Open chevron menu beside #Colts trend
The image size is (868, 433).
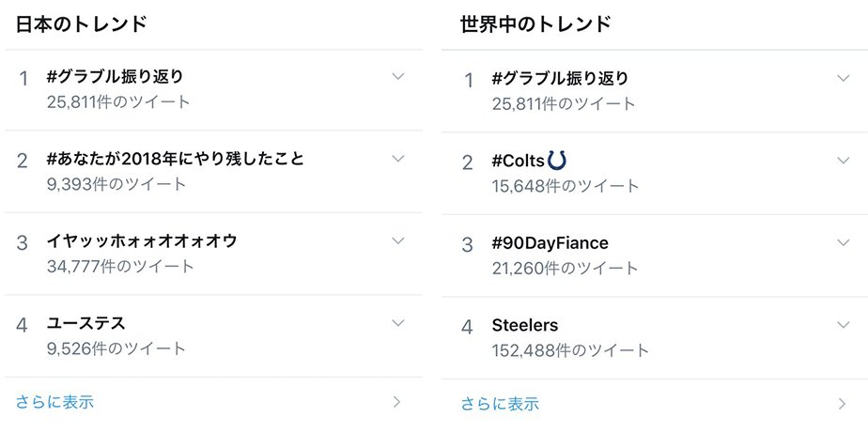[x=843, y=161]
